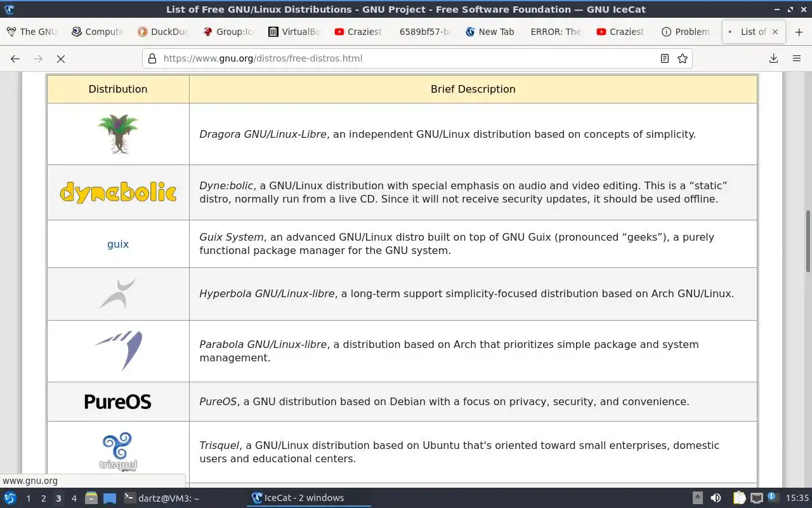Open the PureOS logo

(118, 401)
